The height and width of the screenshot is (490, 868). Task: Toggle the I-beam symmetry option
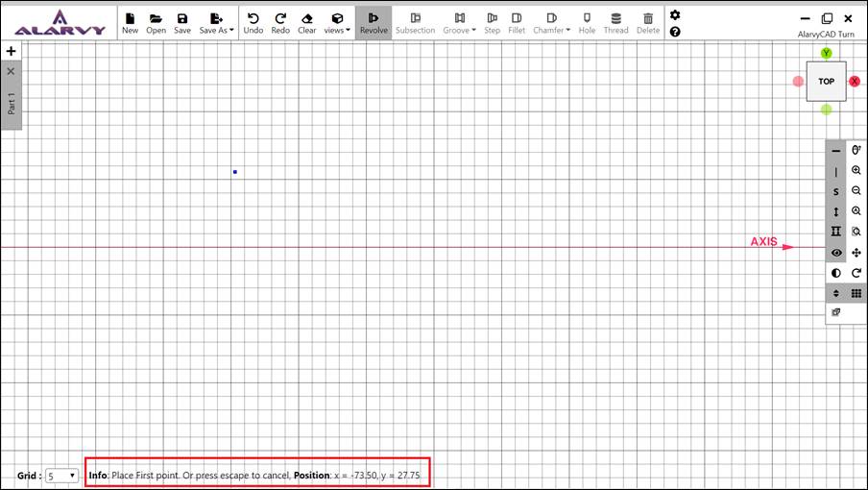click(836, 232)
